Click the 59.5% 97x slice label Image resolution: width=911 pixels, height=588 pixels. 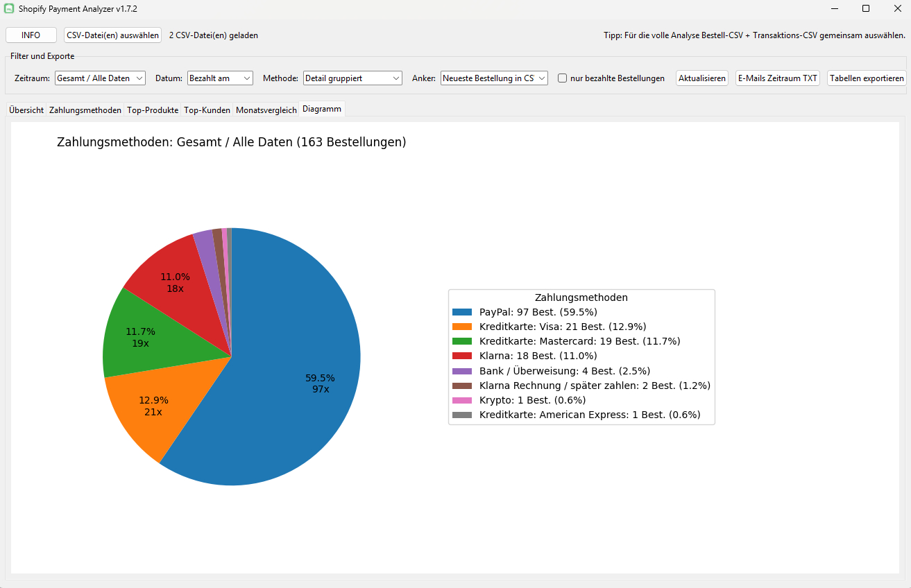(x=320, y=383)
